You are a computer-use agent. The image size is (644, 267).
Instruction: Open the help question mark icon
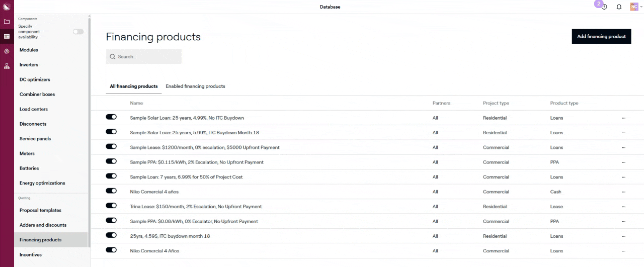[604, 7]
